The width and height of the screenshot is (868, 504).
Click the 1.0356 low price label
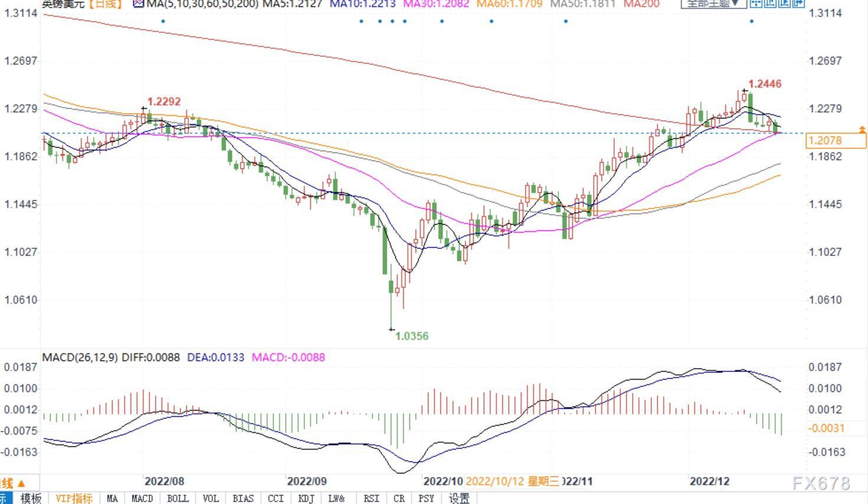pyautogui.click(x=412, y=336)
